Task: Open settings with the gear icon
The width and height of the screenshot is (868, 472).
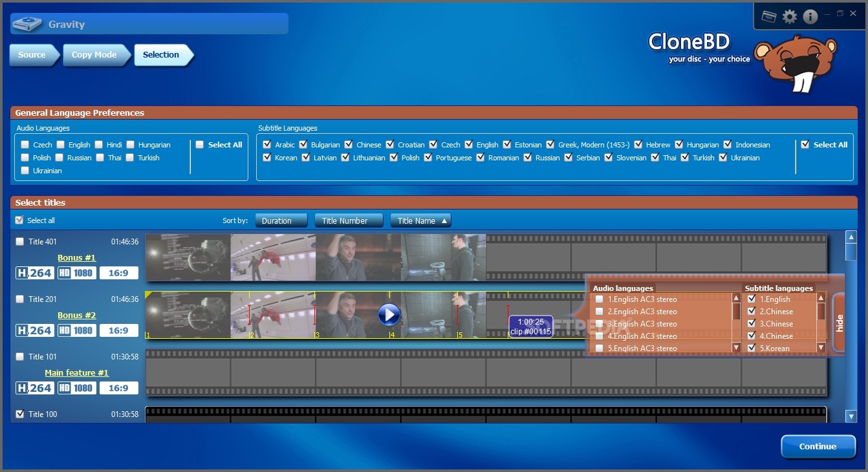Action: (790, 17)
